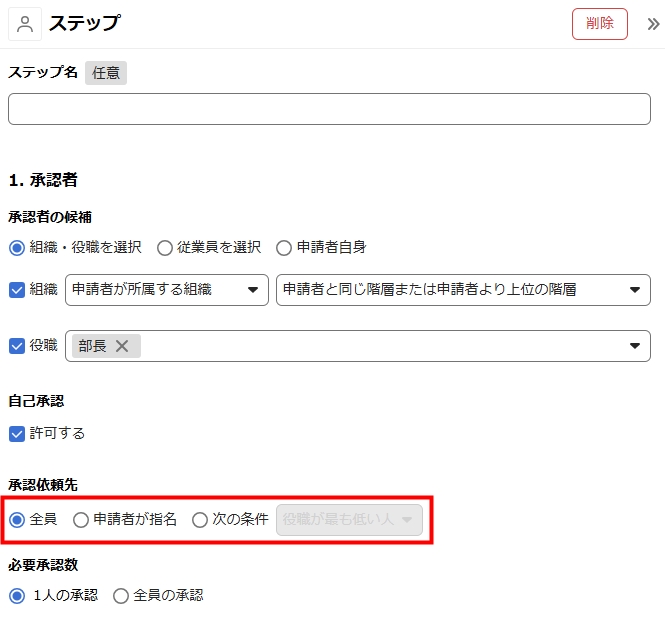The height and width of the screenshot is (624, 665).
Task: Open 申請者が所属する組織 dropdown
Action: [166, 290]
